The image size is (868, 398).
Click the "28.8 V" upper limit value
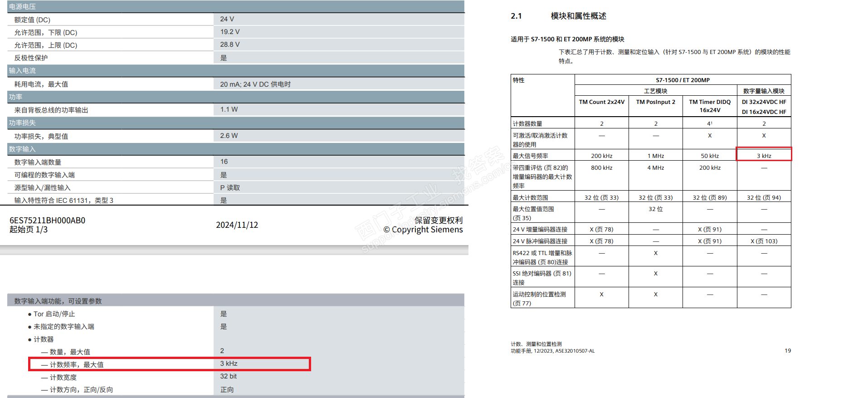230,44
